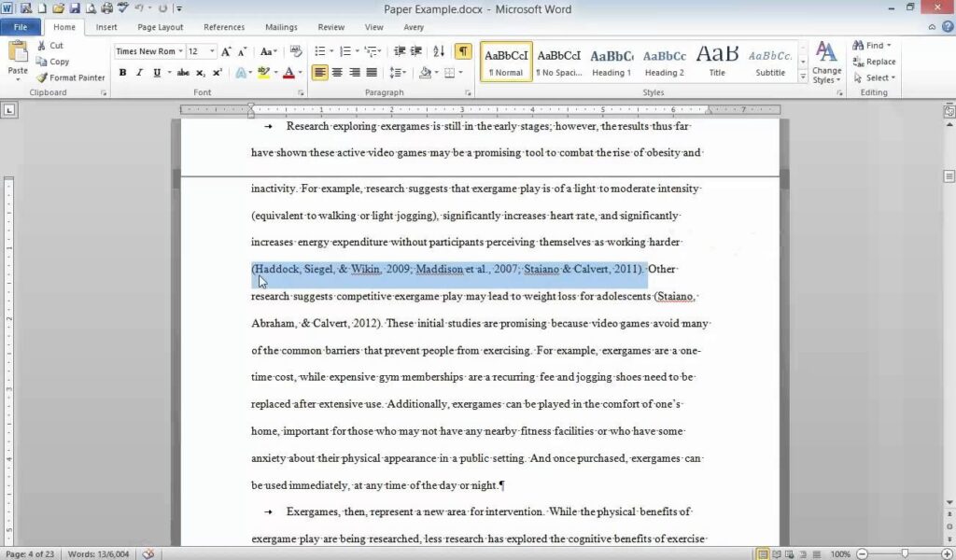Clear formatting with the eraser icon
956x560 pixels.
296,51
